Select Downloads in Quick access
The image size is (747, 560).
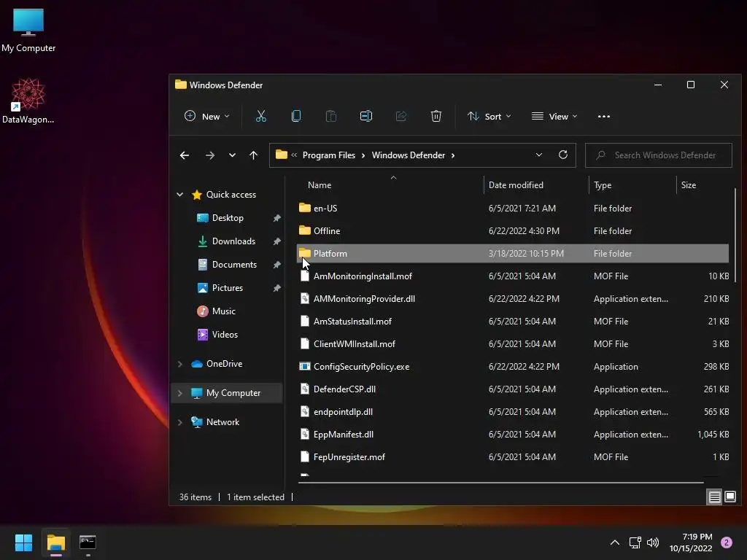tap(233, 241)
